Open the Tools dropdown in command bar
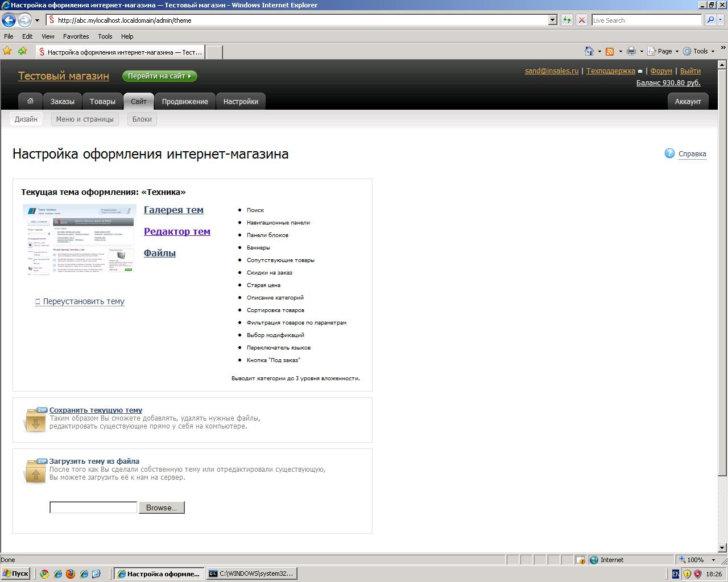Screen dimensions: 728x582 pyautogui.click(x=699, y=51)
